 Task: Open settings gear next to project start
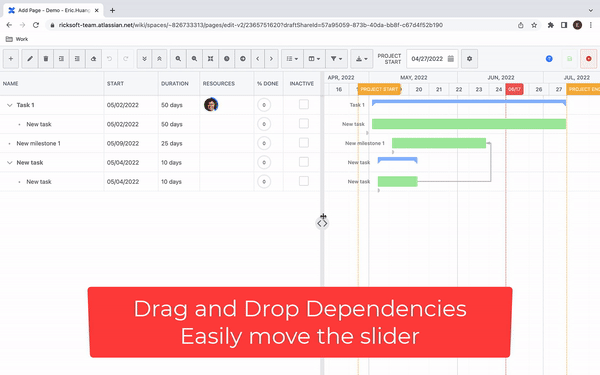(x=469, y=59)
